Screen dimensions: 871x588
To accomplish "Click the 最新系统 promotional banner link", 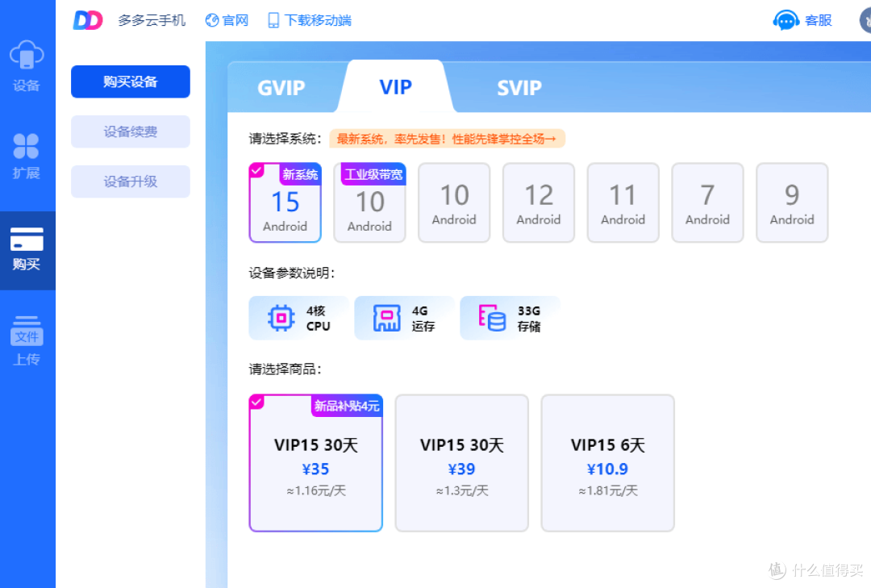I will (447, 139).
